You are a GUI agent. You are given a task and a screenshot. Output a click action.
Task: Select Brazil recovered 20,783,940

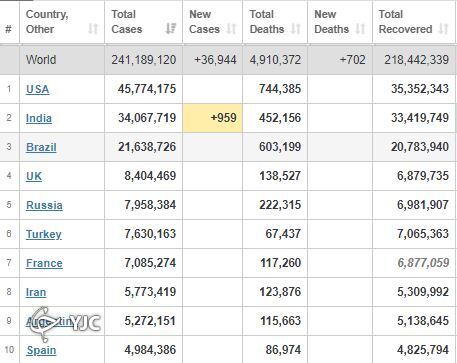tap(420, 147)
